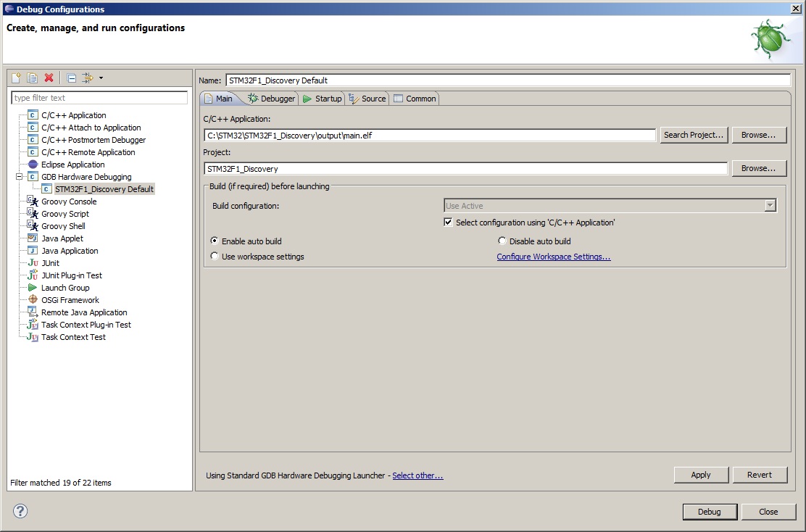
Task: Select the Eclipse Application entry
Action: click(73, 165)
